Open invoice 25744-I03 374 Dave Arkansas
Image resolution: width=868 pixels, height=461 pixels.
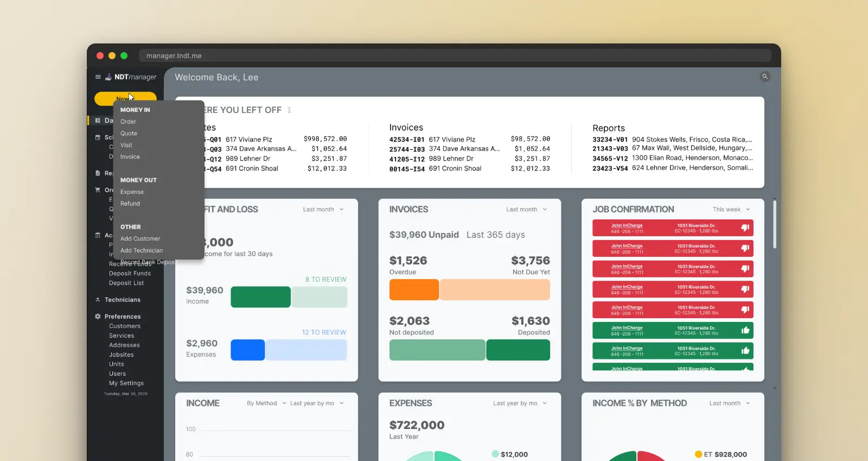pyautogui.click(x=469, y=149)
